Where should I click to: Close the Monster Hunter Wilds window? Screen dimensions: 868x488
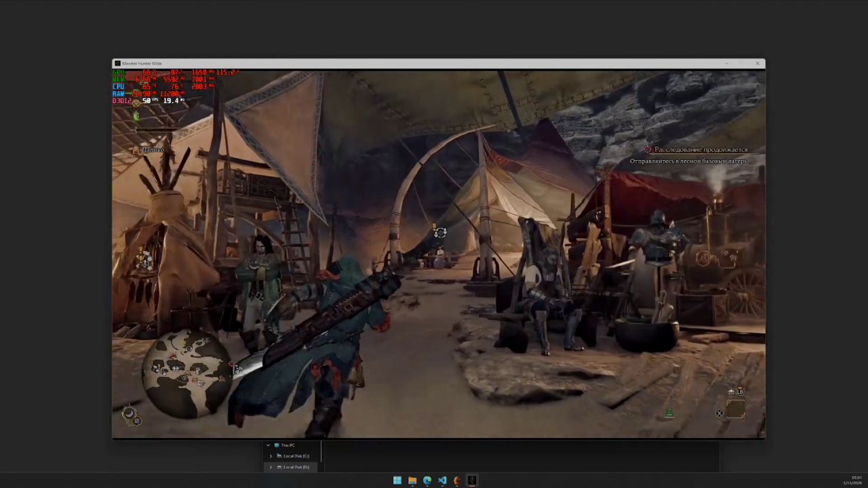757,63
